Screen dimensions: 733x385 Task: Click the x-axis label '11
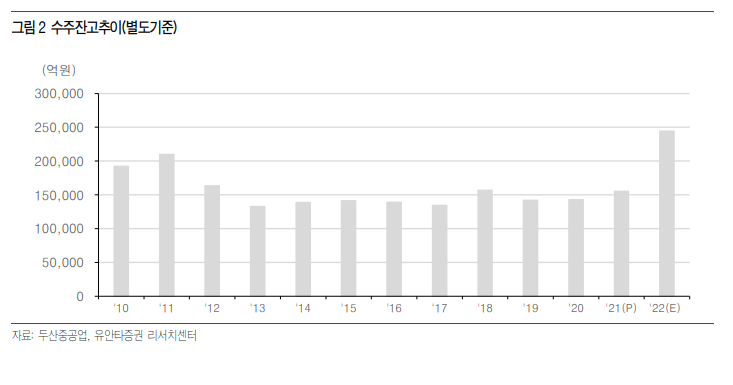click(x=166, y=308)
